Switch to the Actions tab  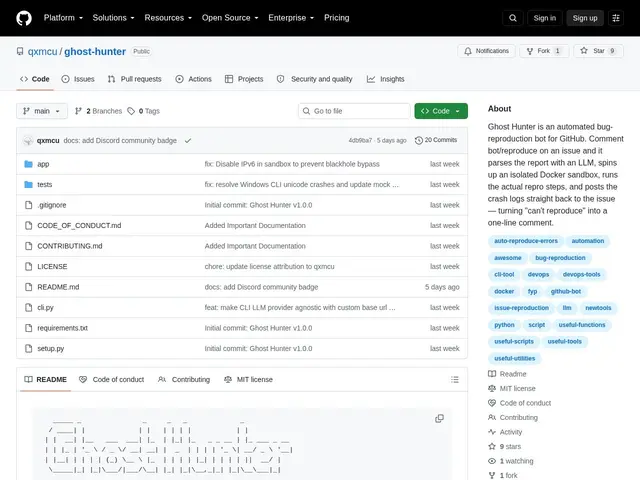point(193,79)
